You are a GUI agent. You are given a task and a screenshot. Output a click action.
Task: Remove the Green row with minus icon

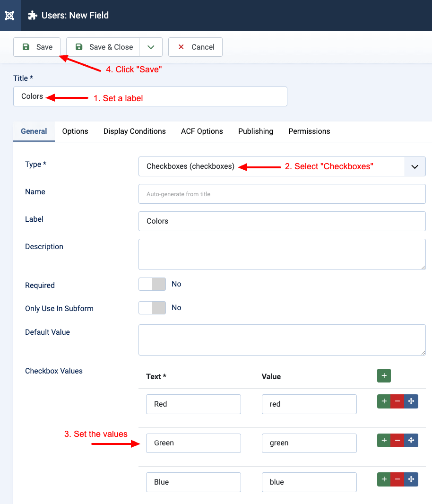coord(397,440)
